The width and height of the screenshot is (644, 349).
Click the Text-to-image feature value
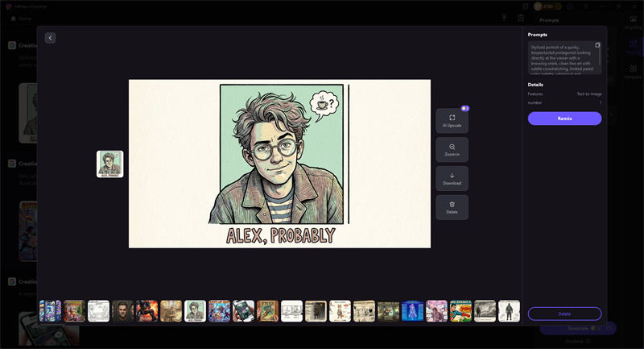(589, 93)
